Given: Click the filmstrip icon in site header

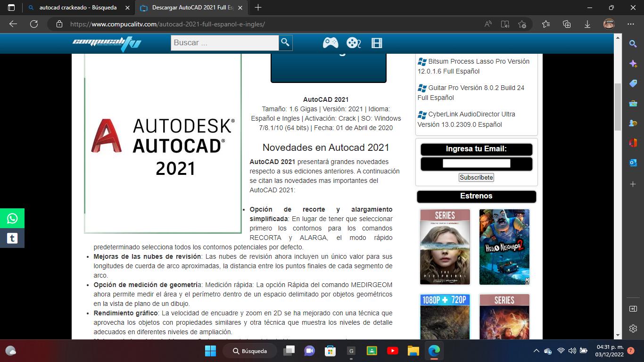Looking at the screenshot, I should click(x=376, y=43).
